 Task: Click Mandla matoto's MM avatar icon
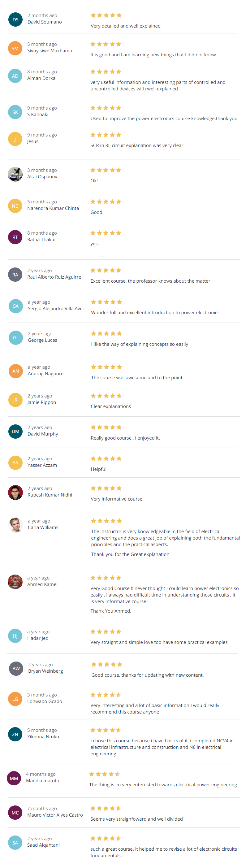(14, 778)
